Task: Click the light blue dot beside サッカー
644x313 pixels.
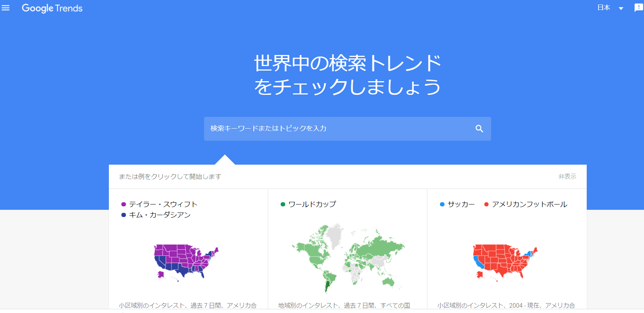Action: (x=442, y=204)
